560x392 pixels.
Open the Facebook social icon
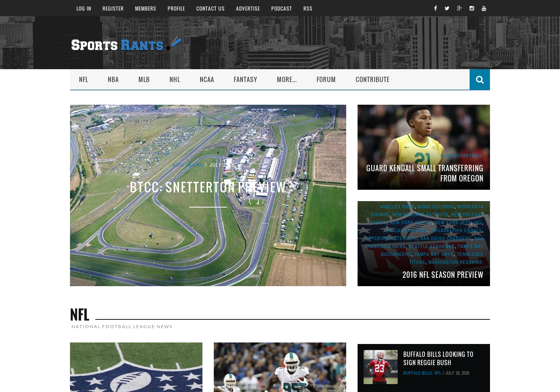[x=436, y=8]
